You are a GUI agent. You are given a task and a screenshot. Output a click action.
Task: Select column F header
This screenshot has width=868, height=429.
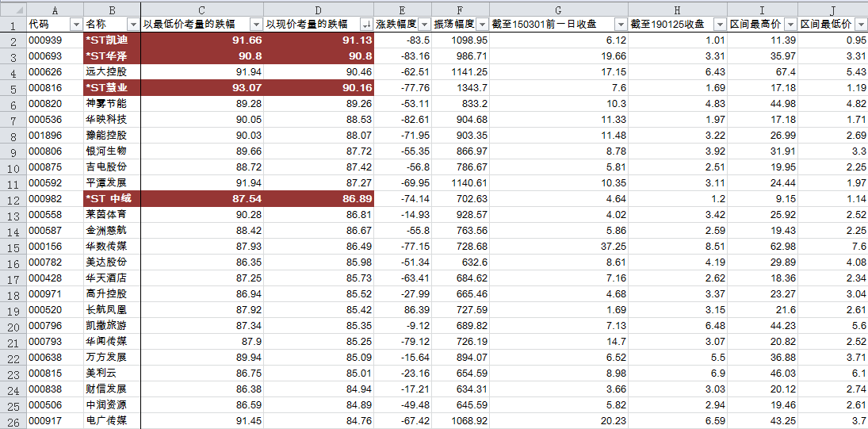point(461,10)
